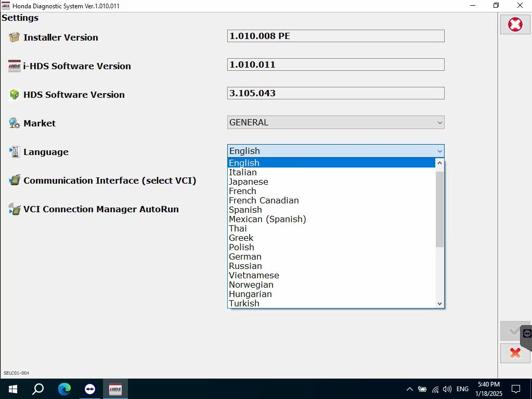Choose Turkish at the bottom of list
The width and height of the screenshot is (532, 399).
[244, 303]
